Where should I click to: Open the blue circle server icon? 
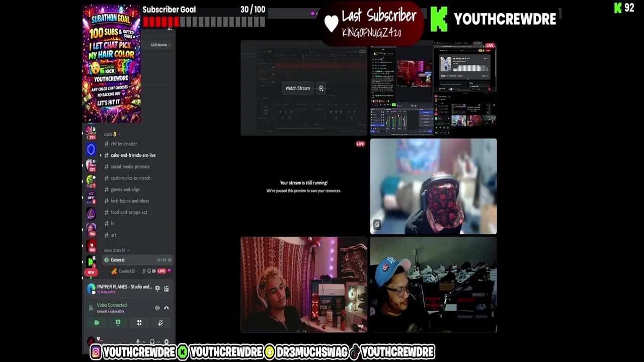click(91, 149)
